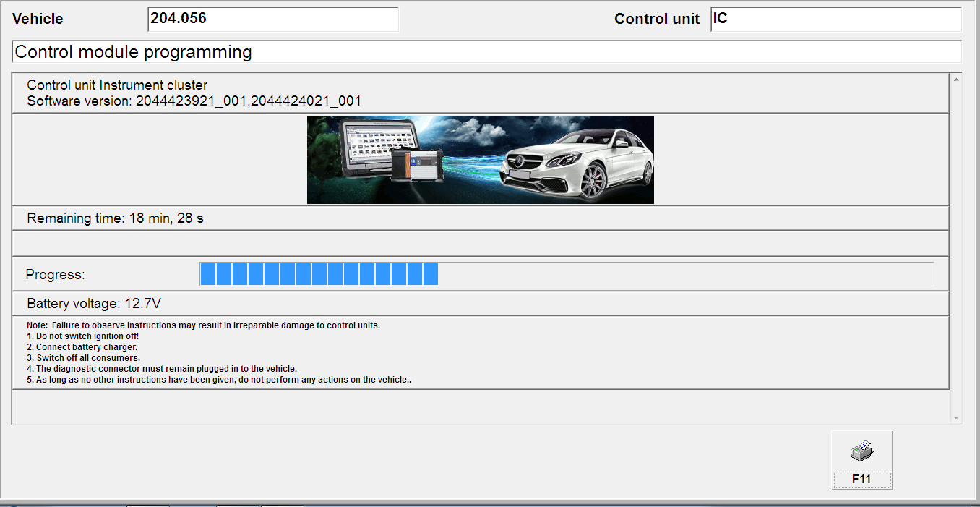
Task: Click the scroll up arrow
Action: coord(956,80)
